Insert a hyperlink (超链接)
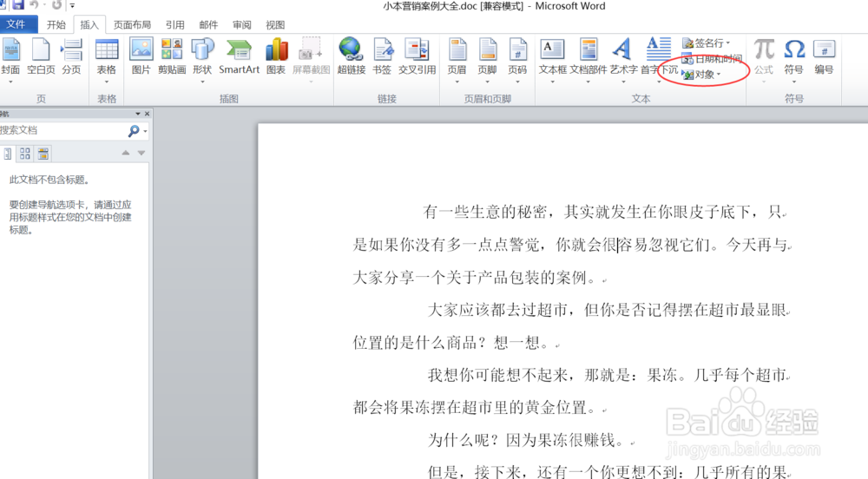868x479 pixels. click(x=352, y=57)
